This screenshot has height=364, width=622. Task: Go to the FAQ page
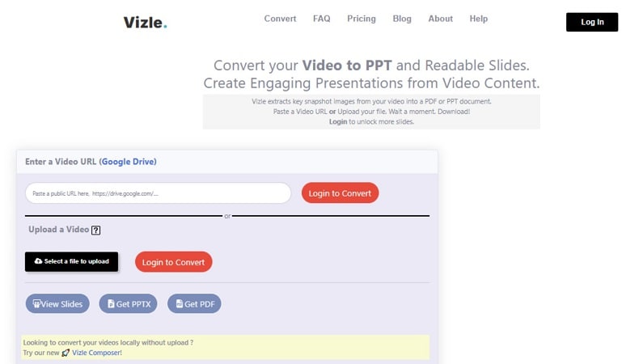[x=321, y=19]
